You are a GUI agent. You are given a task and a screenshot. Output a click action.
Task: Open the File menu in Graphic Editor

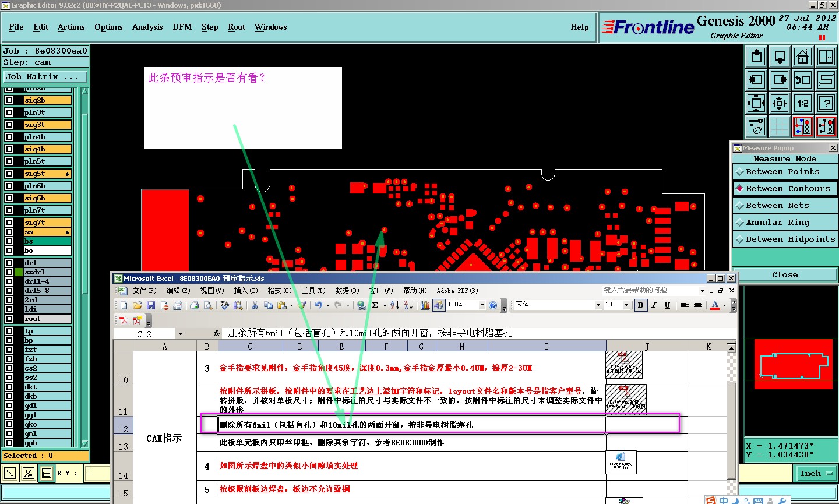click(x=16, y=27)
